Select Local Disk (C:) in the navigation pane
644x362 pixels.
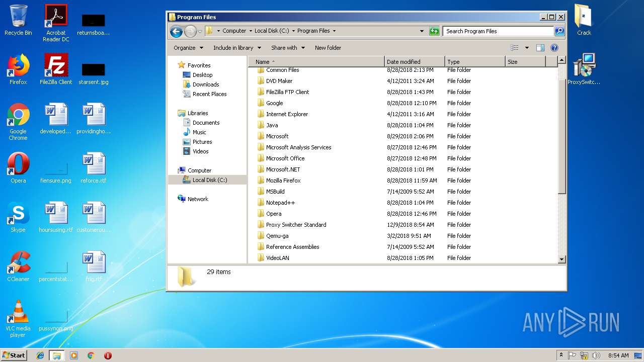click(x=209, y=180)
